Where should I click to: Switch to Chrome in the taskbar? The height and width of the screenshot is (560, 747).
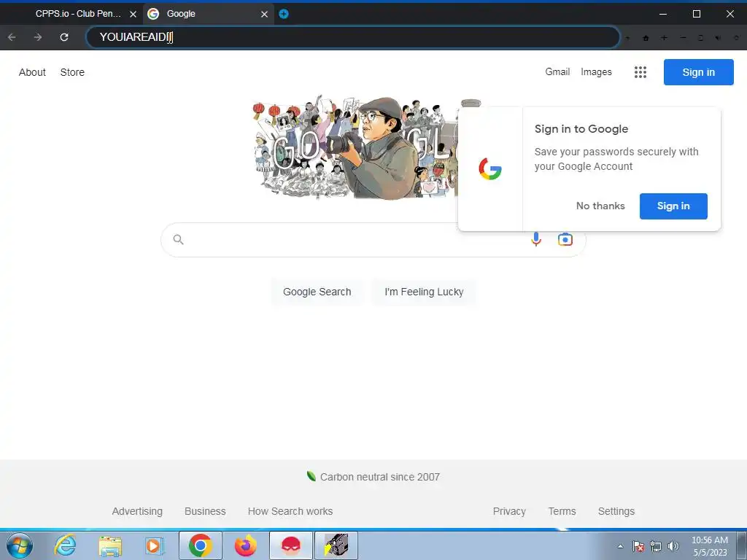pos(200,545)
